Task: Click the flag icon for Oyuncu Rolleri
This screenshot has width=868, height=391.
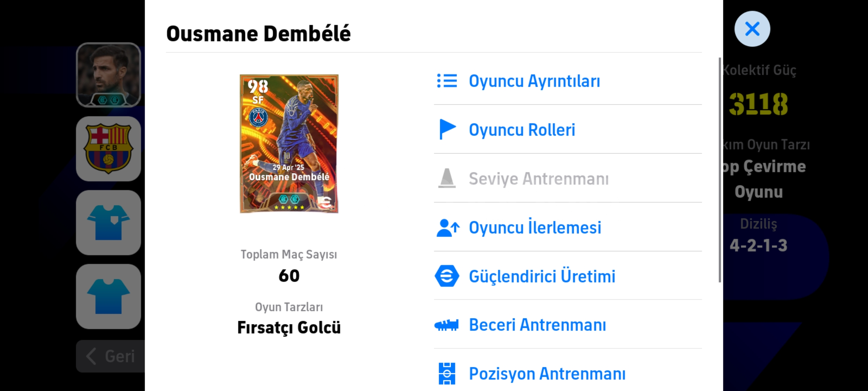Action: click(x=447, y=129)
